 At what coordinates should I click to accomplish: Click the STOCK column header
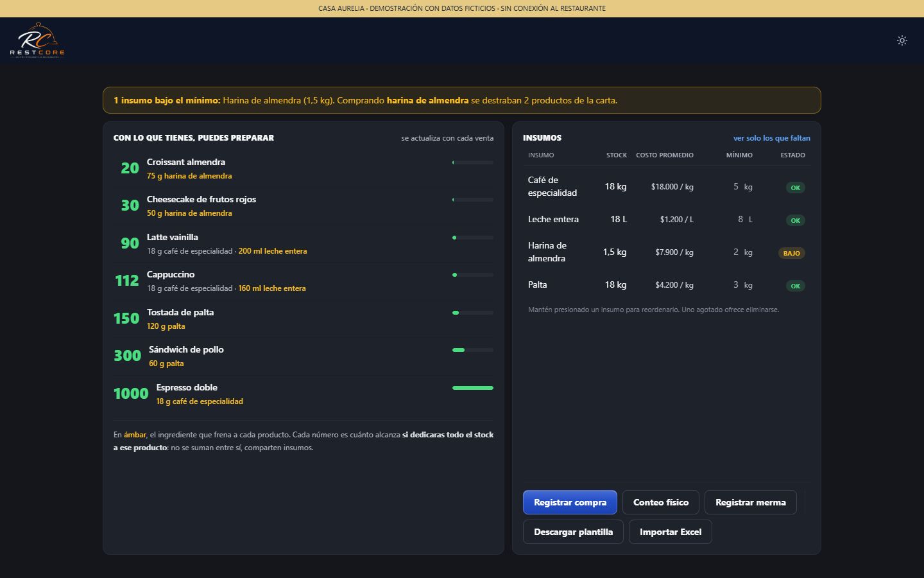point(617,155)
